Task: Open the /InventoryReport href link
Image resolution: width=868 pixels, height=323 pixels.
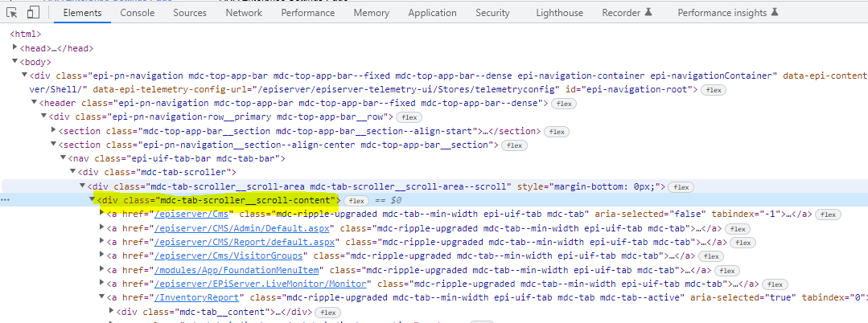Action: point(200,297)
